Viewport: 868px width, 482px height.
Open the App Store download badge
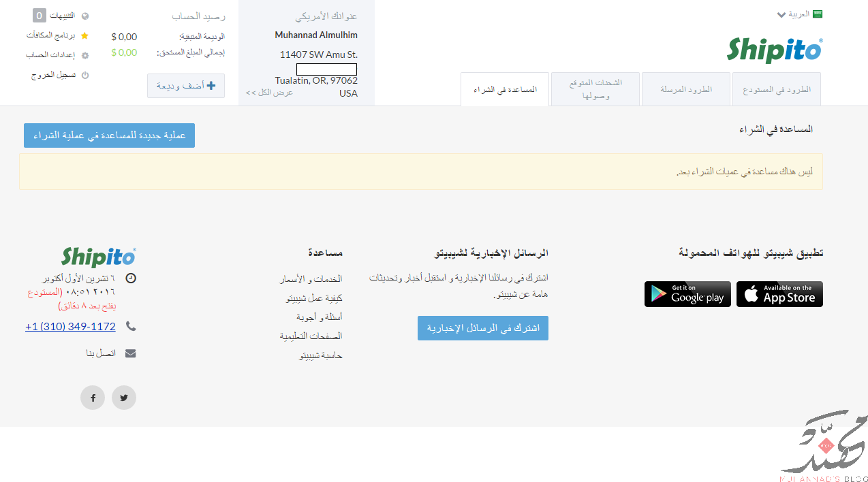[x=779, y=294]
